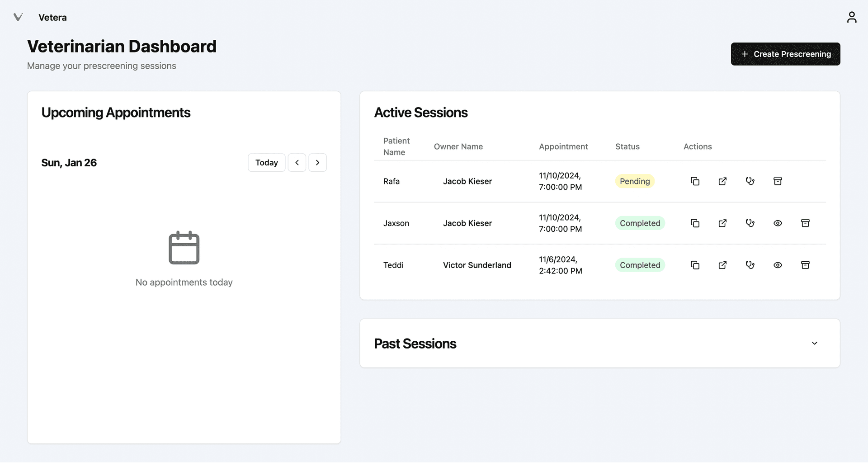
Task: Go to the previous day's appointments
Action: [297, 162]
